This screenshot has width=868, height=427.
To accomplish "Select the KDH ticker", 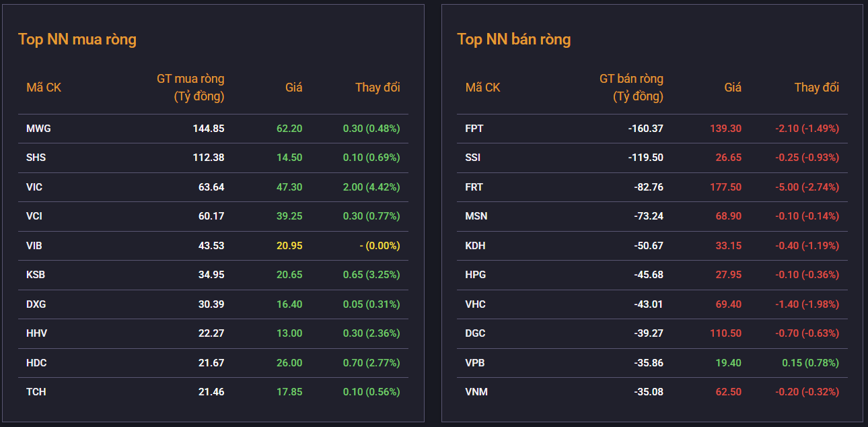I will point(475,246).
